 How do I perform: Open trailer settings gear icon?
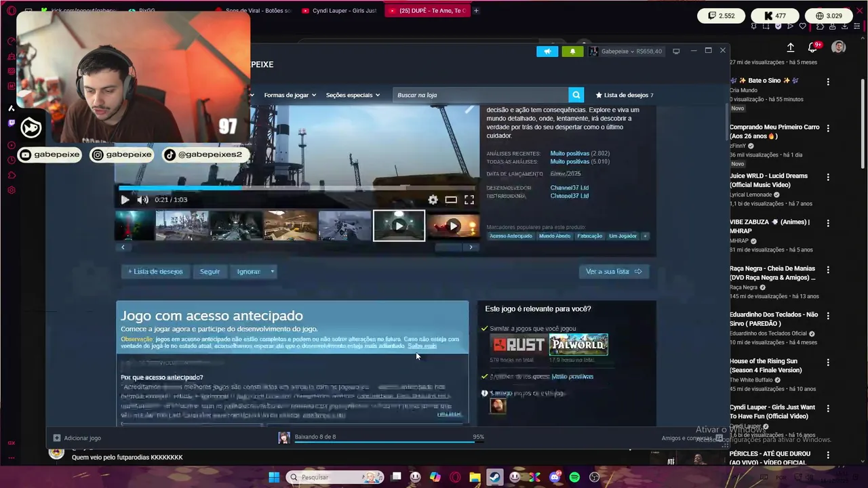[433, 200]
